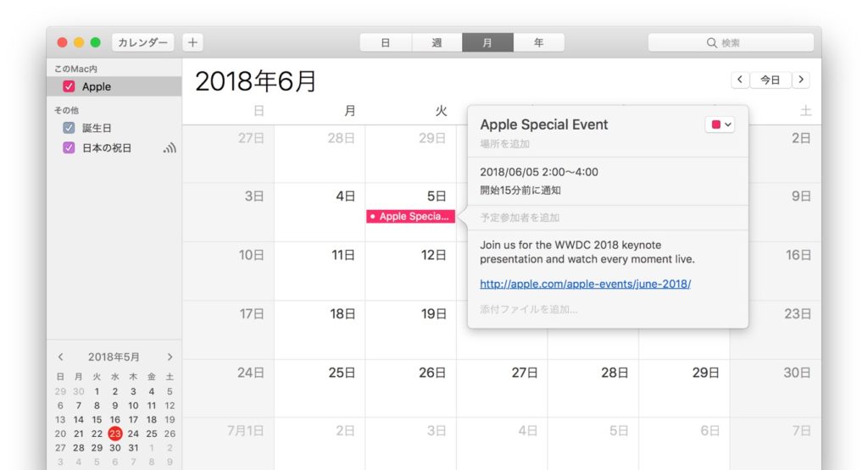
Task: Go to next month using right chevron
Action: tap(800, 80)
